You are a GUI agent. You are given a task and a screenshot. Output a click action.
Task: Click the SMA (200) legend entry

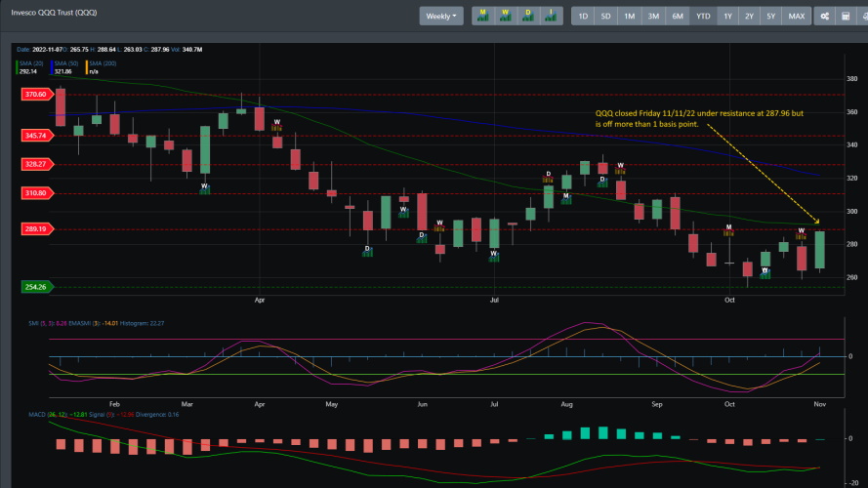(x=101, y=67)
